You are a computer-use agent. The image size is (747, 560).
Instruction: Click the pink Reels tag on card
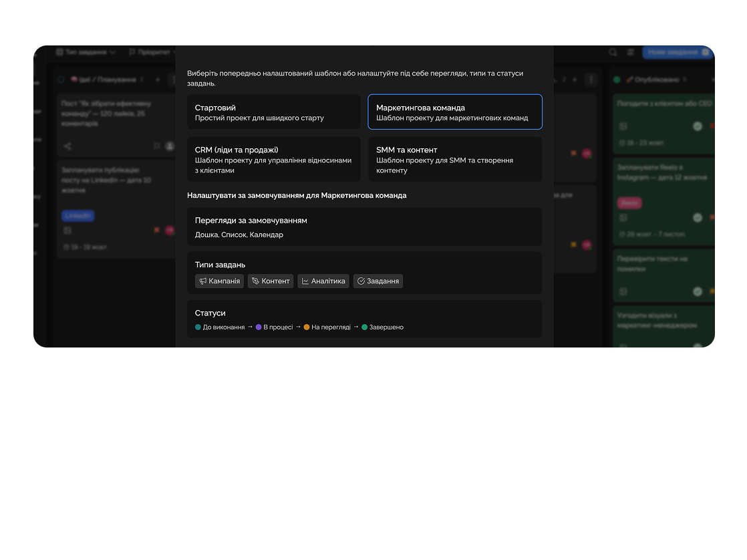coord(629,202)
